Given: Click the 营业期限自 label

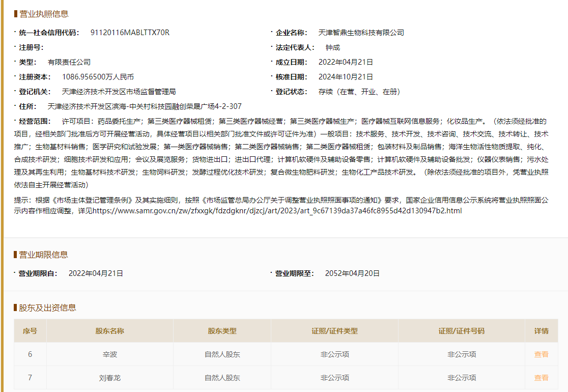Looking at the screenshot, I should (x=38, y=273).
